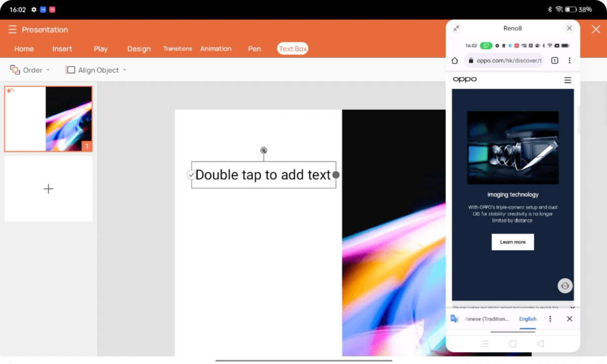This screenshot has width=607, height=364.
Task: Tap the checkmark handle on the text box
Action: [x=191, y=174]
